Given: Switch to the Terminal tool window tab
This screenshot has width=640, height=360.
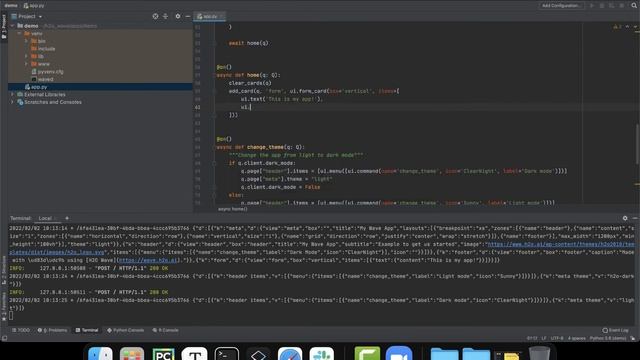Looking at the screenshot, I should point(87,330).
